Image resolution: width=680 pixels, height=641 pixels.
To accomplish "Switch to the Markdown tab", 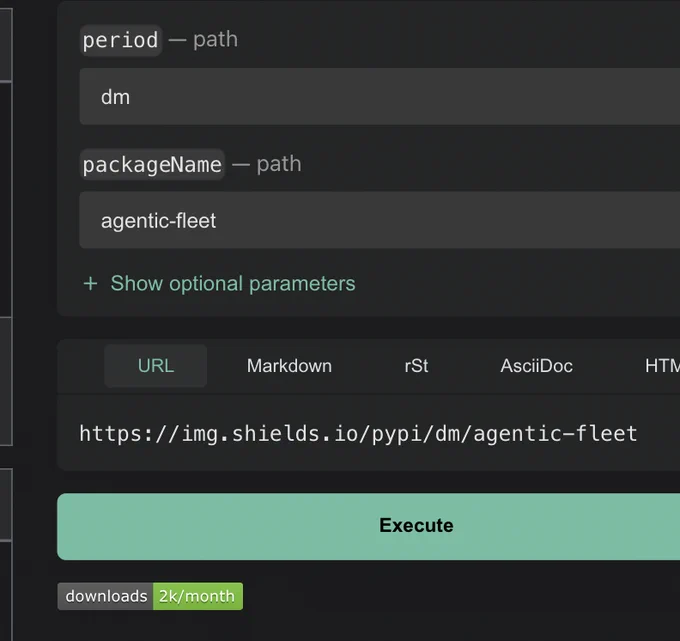I will click(289, 366).
